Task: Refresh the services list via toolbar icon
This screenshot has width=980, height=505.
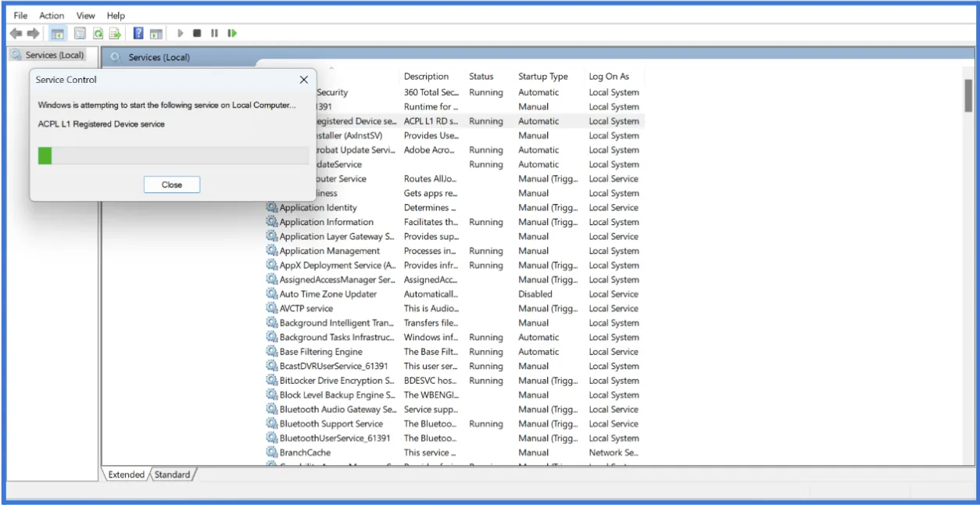Action: [98, 34]
